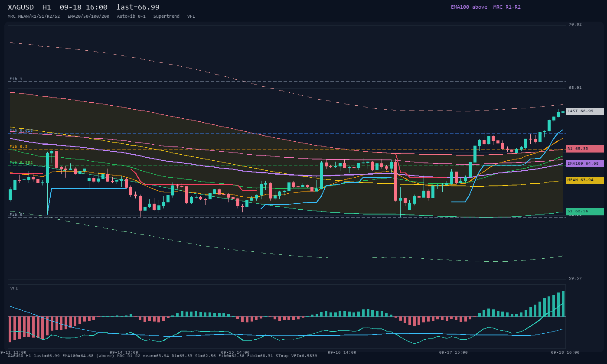Click the 70.82 price axis label
Viewport: 607px width, 364px height.
[x=575, y=24]
